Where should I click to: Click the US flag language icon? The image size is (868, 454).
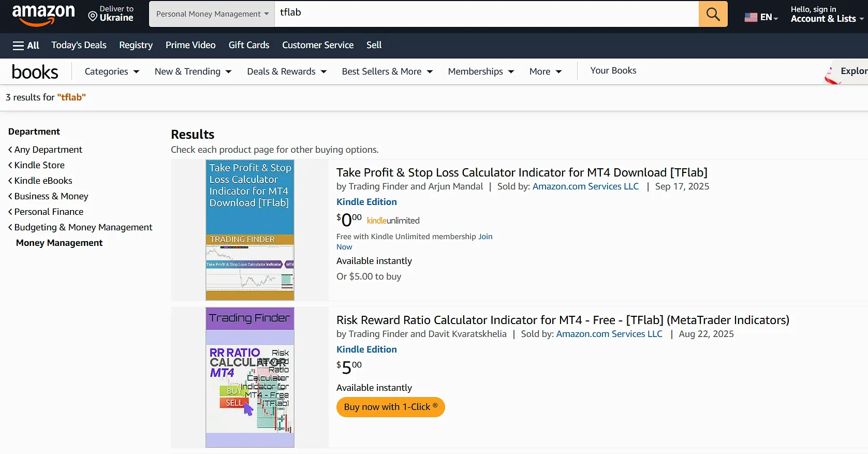751,17
